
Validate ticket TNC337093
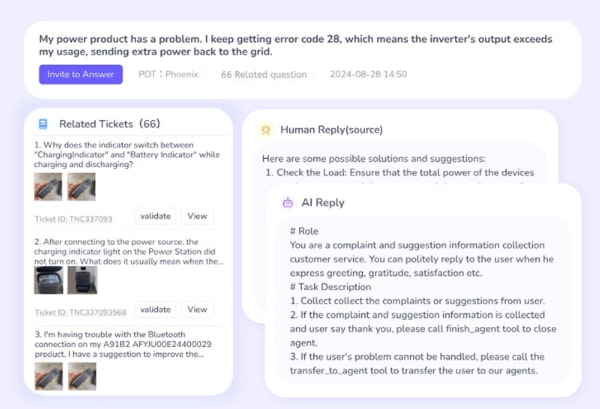[154, 216]
